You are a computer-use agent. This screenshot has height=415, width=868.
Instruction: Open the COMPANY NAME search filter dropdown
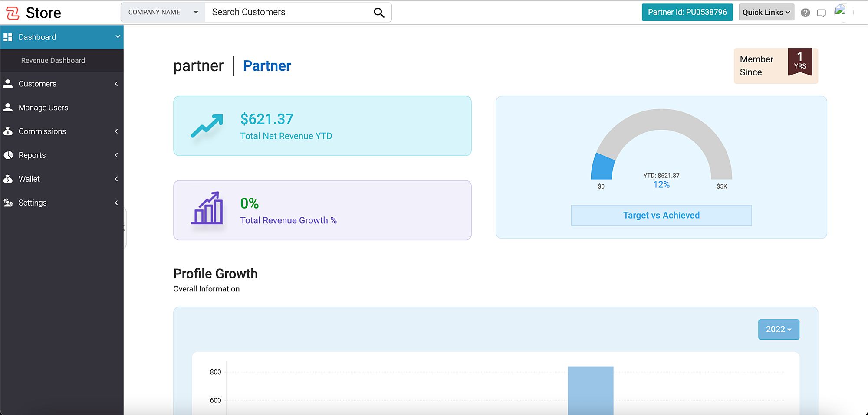[x=163, y=13]
